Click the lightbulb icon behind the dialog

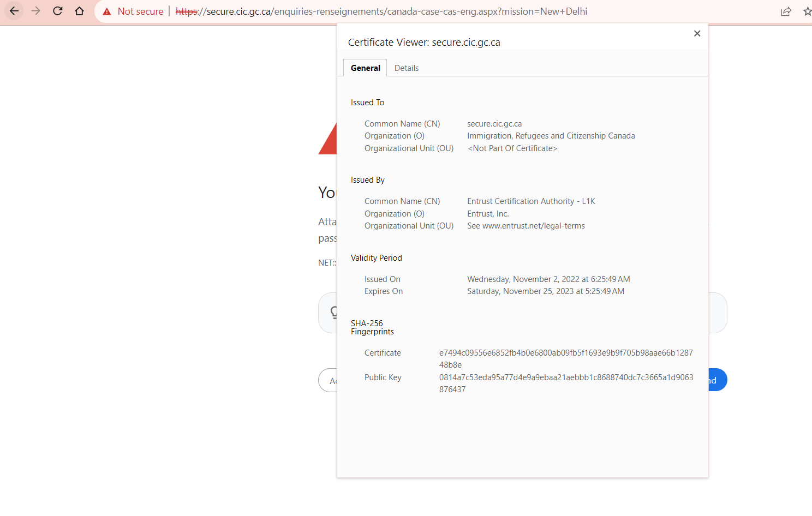332,313
